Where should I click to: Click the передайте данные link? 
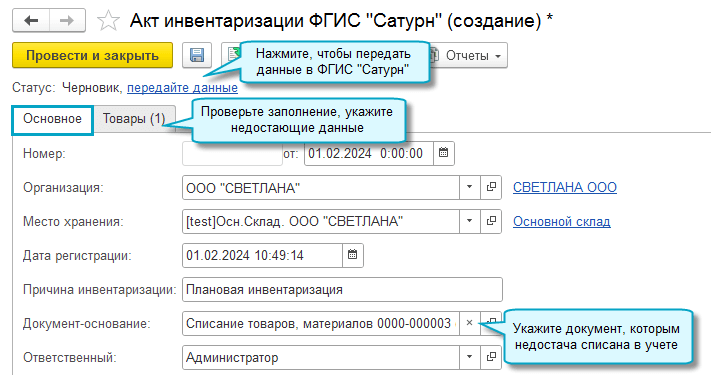tap(182, 88)
